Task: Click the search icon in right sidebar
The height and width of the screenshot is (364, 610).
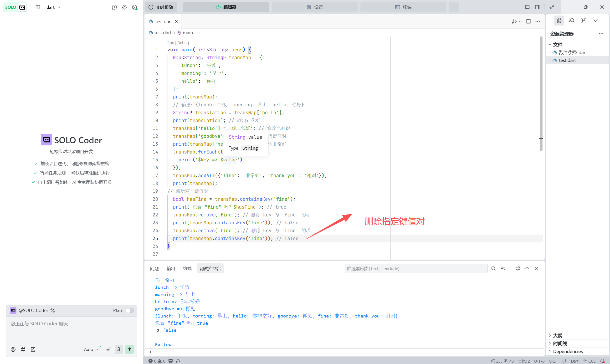Action: [x=571, y=20]
